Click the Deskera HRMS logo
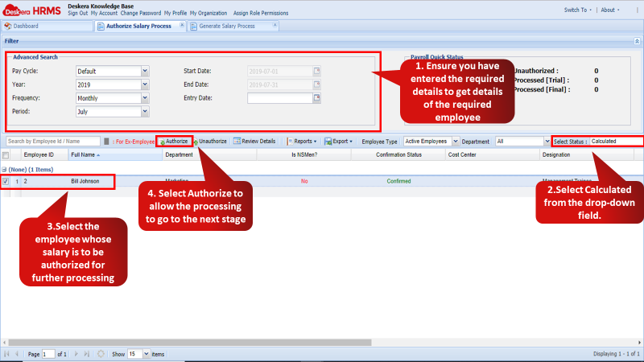Screen dimensions: 644x362 pos(31,10)
